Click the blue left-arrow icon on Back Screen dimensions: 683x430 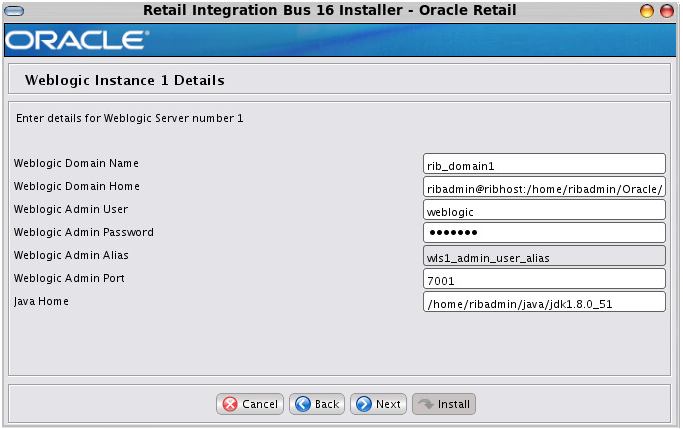303,404
